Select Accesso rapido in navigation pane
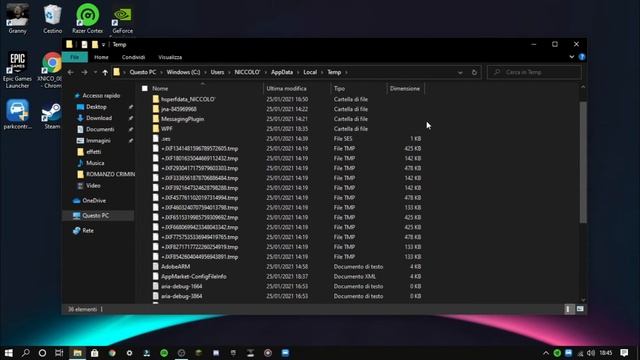This screenshot has height=360, width=640. click(101, 96)
